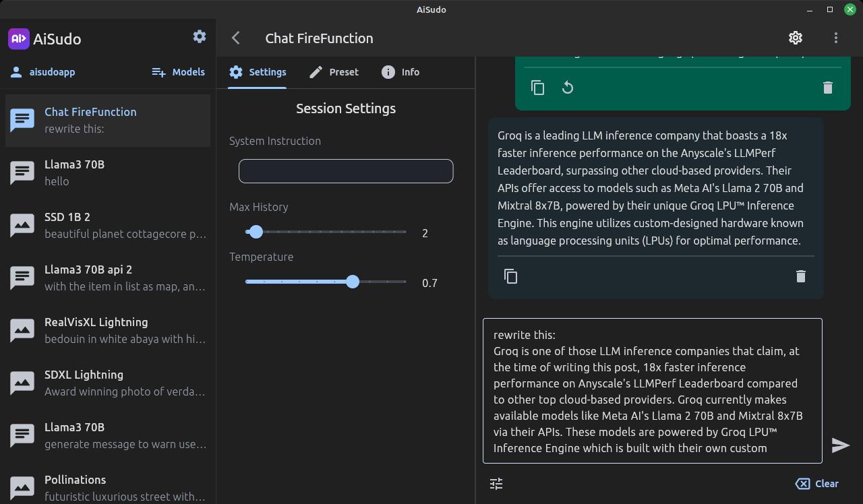Maximize the AiSudo window
The height and width of the screenshot is (504, 863).
830,9
